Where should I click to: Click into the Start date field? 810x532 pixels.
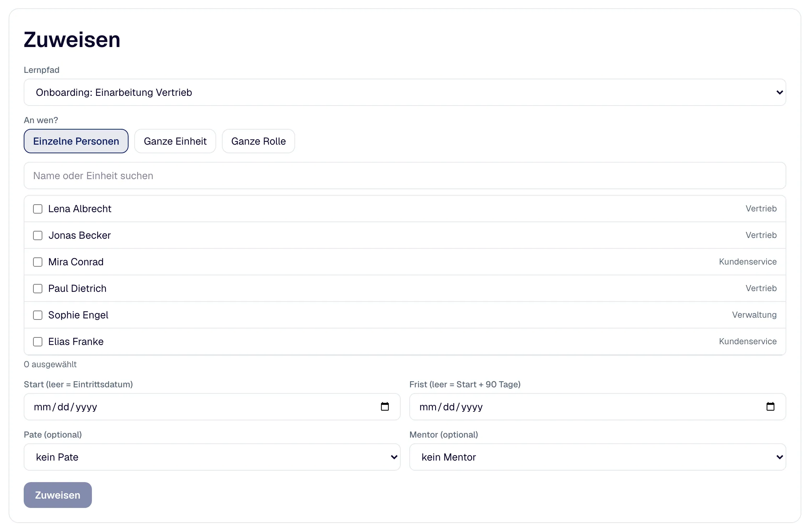pyautogui.click(x=212, y=407)
